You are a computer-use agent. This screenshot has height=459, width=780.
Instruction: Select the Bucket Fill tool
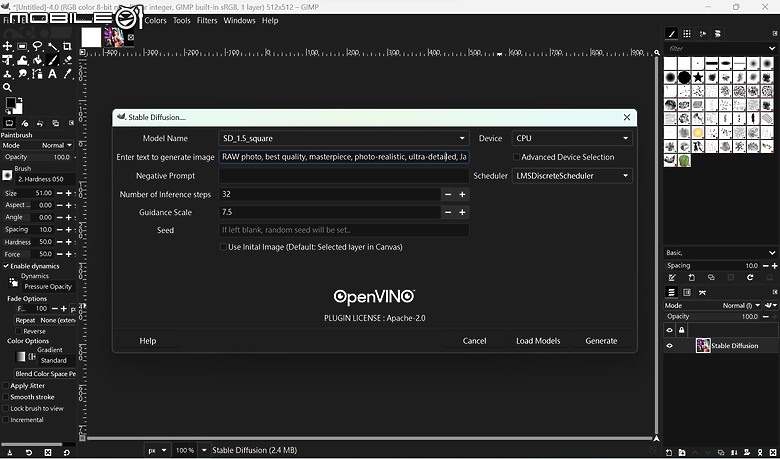tap(37, 60)
